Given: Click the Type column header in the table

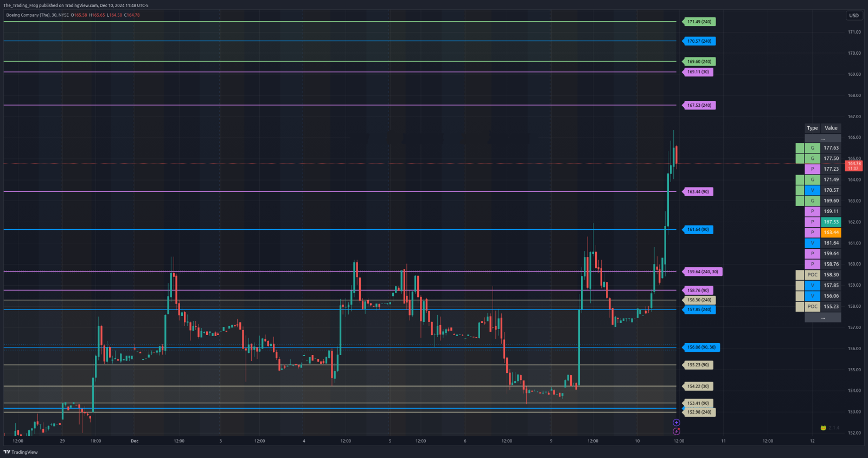Looking at the screenshot, I should tap(812, 128).
